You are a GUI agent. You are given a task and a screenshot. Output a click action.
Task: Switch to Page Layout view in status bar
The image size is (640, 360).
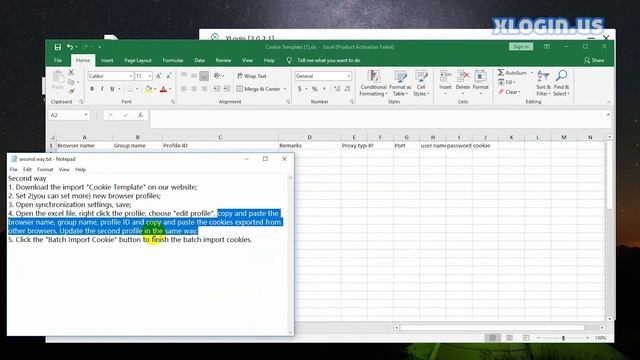[x=509, y=338]
